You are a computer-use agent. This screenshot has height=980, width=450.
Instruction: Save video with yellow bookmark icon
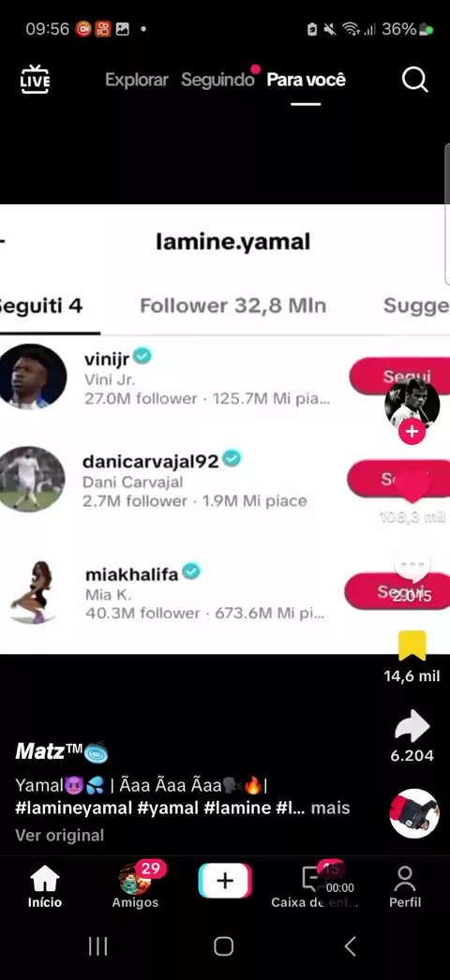pos(412,646)
